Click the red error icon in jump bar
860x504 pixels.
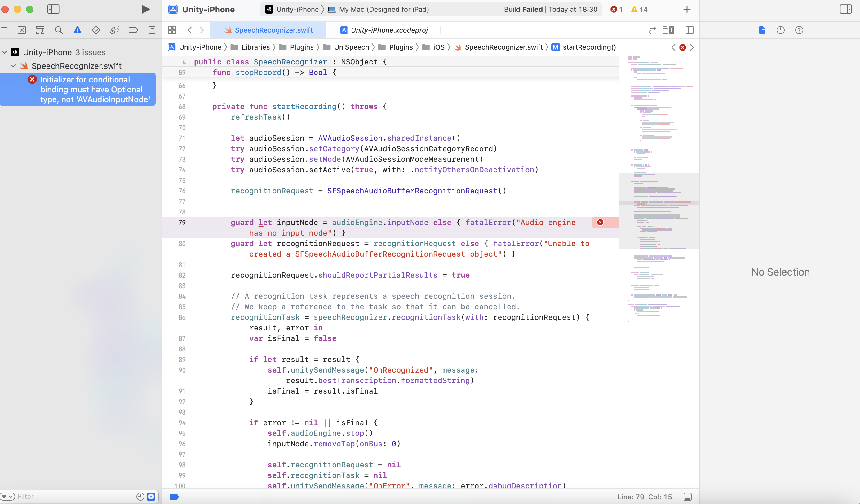coord(683,47)
